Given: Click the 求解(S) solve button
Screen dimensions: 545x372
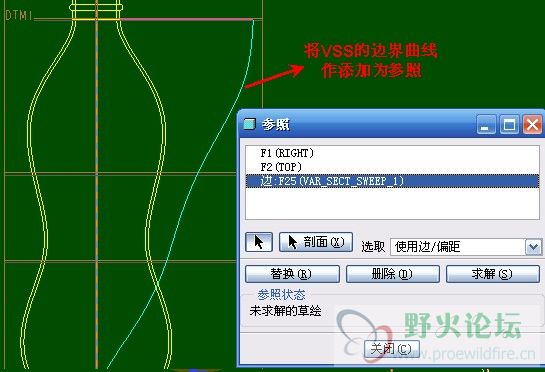Looking at the screenshot, I should point(493,274).
